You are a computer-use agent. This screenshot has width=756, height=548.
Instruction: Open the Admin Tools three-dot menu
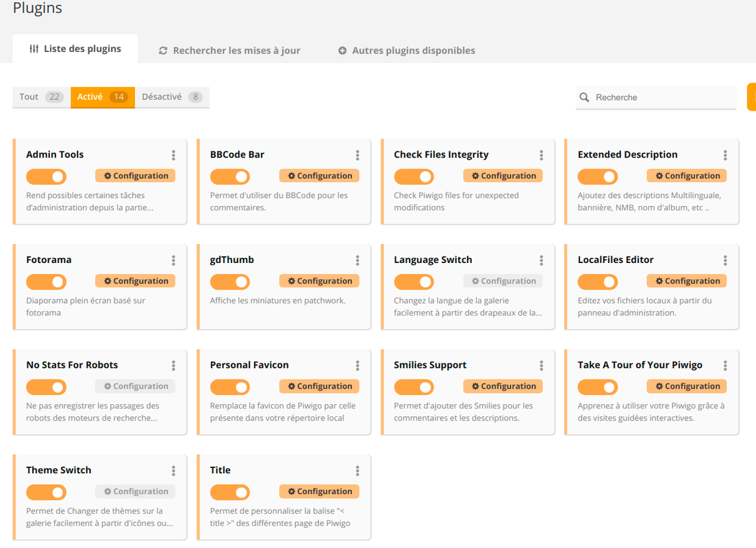coord(173,155)
